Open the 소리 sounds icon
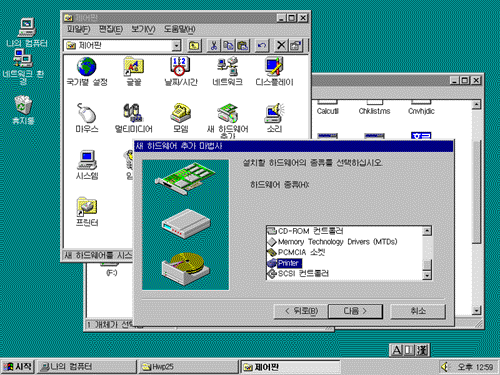This screenshot has width=500, height=375. coord(274,118)
